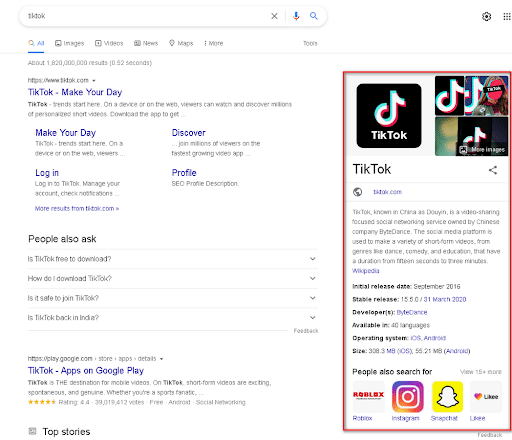This screenshot has height=440, width=512.
Task: Click the 'People also ask' heading
Action: [x=62, y=239]
